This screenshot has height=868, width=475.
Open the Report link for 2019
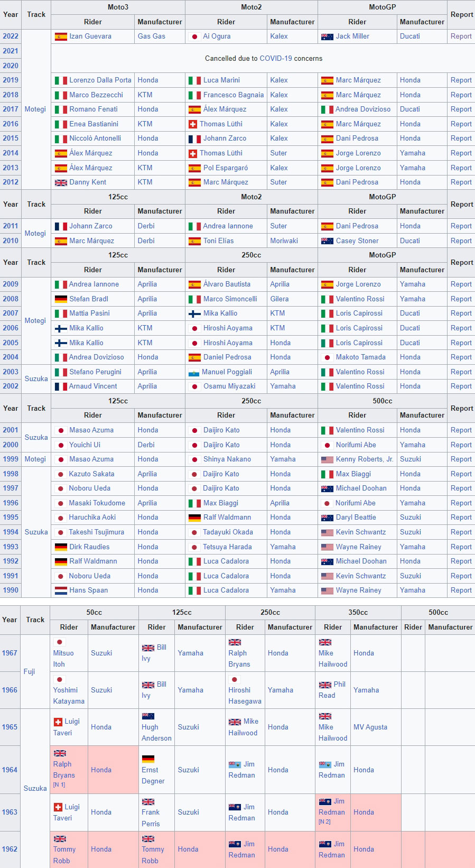click(461, 80)
